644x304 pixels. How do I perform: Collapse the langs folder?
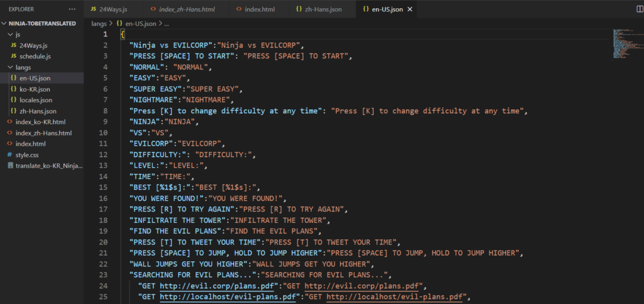pyautogui.click(x=9, y=67)
